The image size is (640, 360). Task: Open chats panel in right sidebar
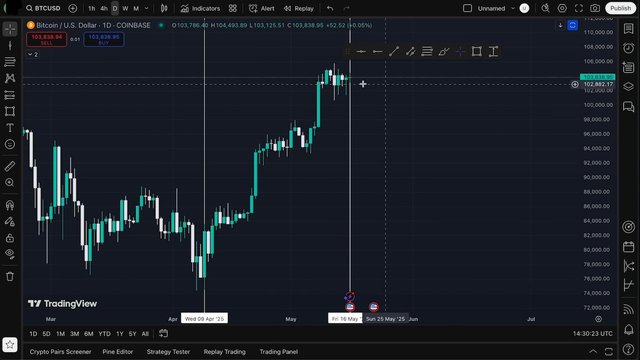629,107
